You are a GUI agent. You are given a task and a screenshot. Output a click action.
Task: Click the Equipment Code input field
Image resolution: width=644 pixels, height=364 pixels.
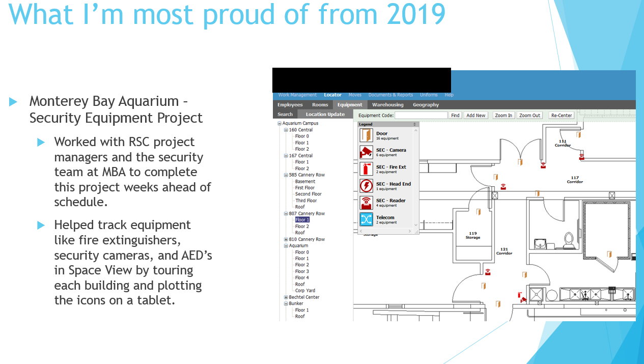click(x=421, y=116)
